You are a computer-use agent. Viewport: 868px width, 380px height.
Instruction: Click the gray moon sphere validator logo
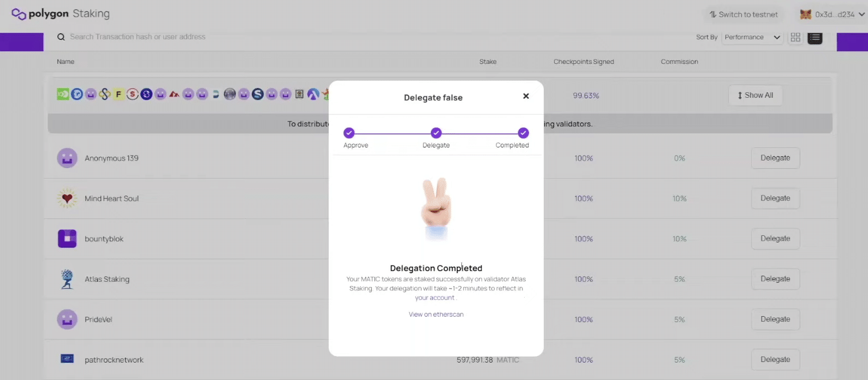(230, 94)
